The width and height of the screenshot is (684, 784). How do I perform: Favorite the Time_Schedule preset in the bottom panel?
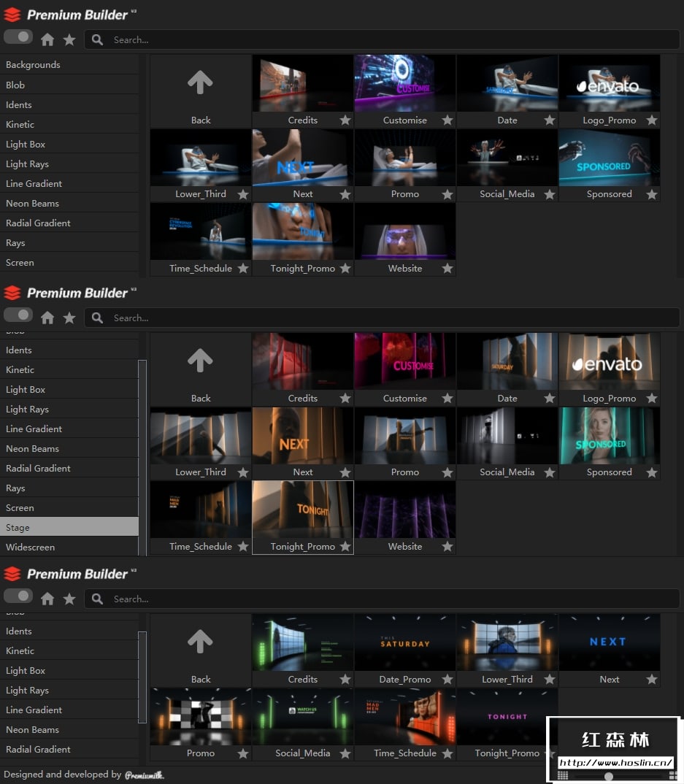[x=447, y=753]
